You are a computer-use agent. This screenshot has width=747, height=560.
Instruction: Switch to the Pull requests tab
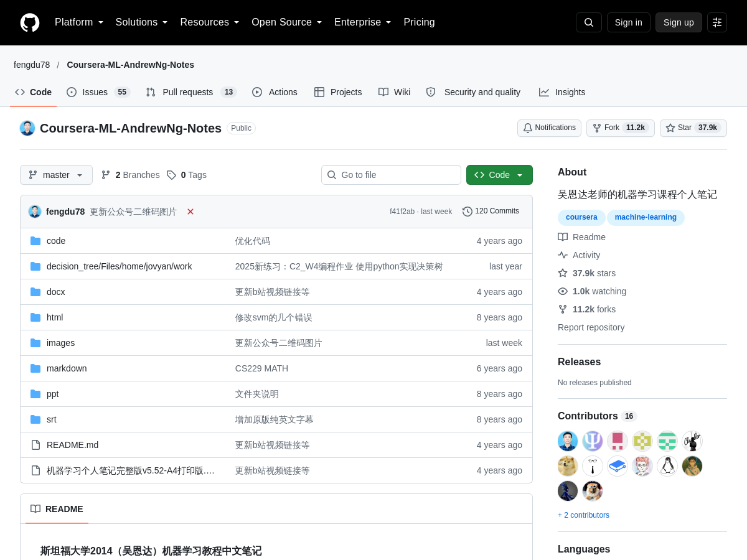click(191, 92)
